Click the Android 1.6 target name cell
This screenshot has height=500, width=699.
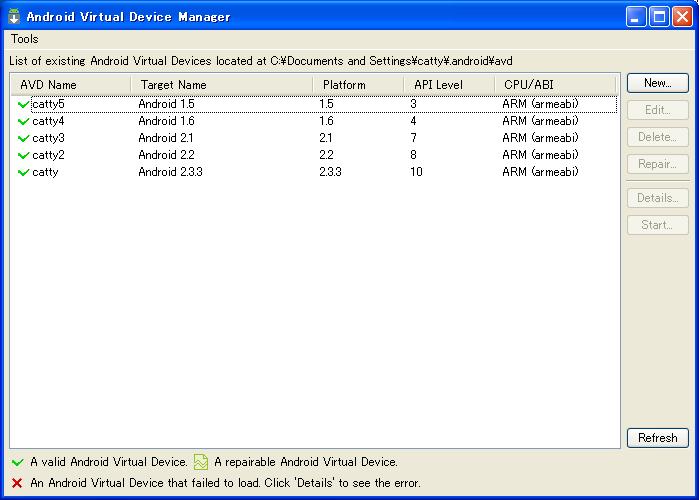click(166, 121)
